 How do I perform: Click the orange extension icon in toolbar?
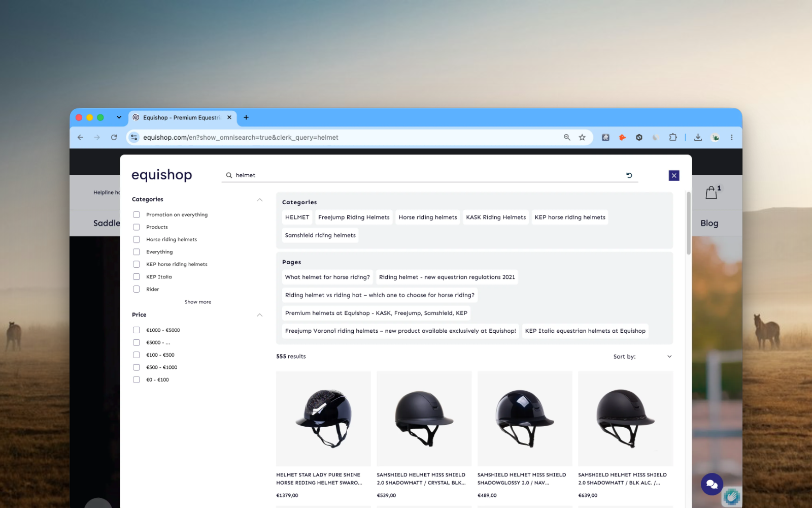point(622,137)
